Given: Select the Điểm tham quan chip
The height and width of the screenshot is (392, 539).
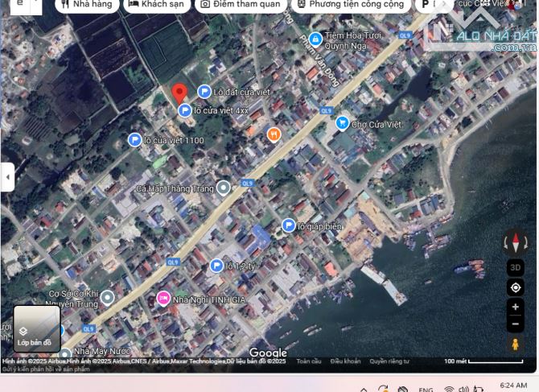Looking at the screenshot, I should pyautogui.click(x=240, y=4).
